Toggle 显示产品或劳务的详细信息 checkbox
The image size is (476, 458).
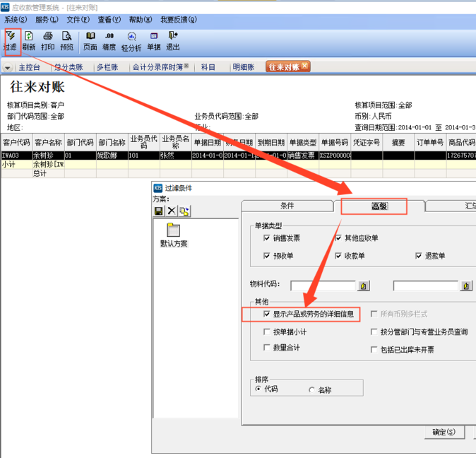(x=266, y=314)
